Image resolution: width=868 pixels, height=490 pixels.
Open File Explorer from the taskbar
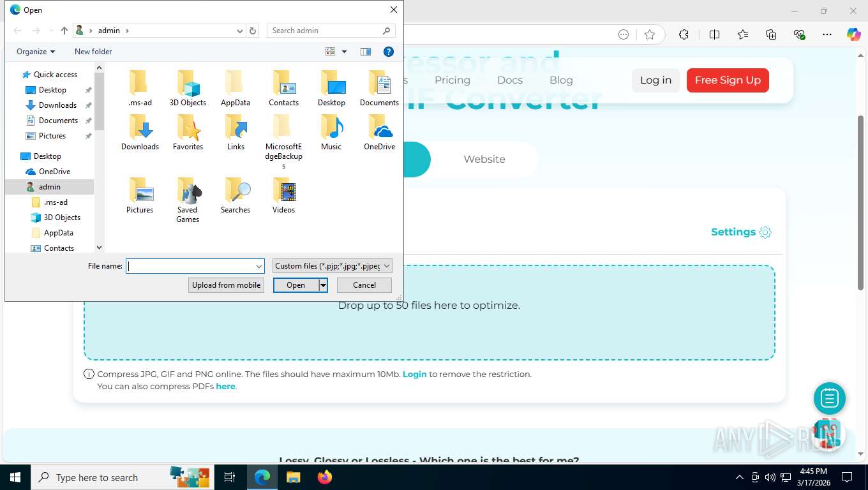tap(293, 477)
